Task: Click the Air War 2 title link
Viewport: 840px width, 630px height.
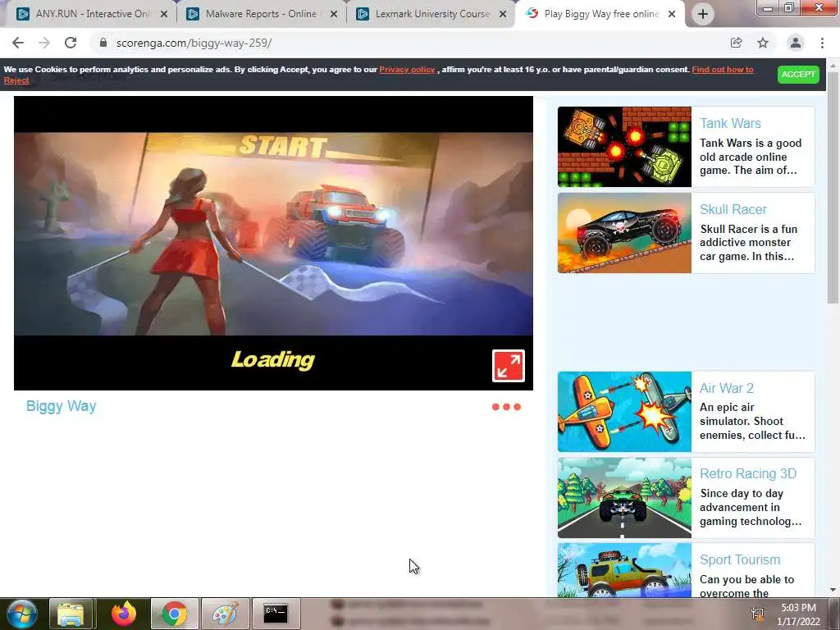Action: 727,388
